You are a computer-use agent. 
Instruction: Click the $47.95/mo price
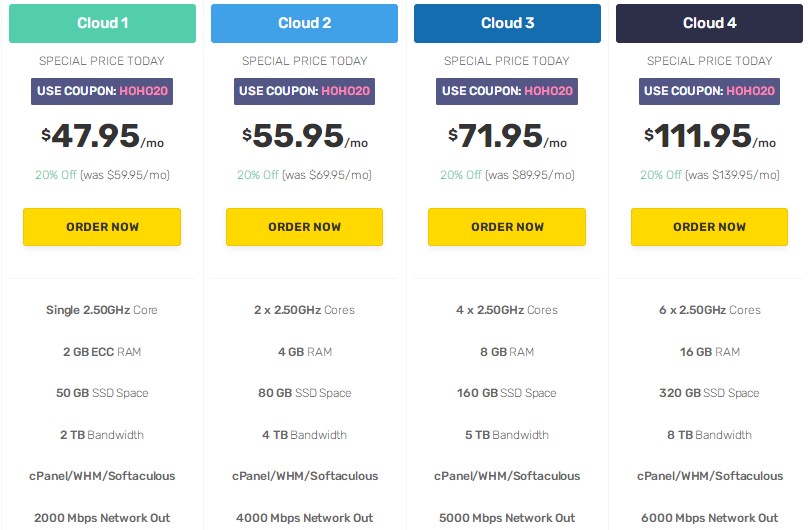coord(102,137)
